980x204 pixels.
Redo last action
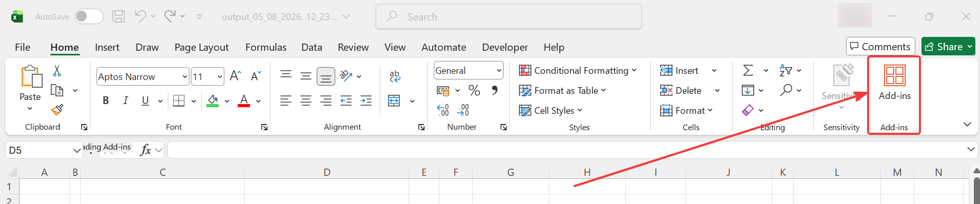click(x=170, y=16)
